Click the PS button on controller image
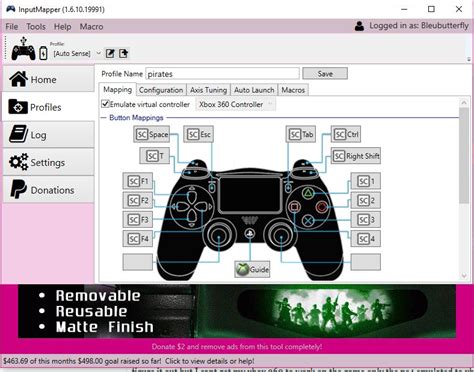The width and height of the screenshot is (474, 372). click(250, 233)
